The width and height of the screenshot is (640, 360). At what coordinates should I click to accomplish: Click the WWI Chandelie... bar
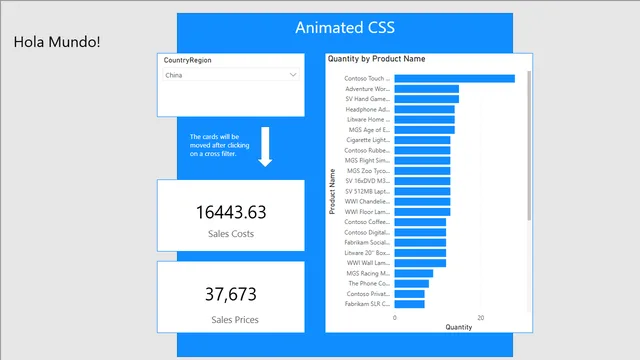422,202
